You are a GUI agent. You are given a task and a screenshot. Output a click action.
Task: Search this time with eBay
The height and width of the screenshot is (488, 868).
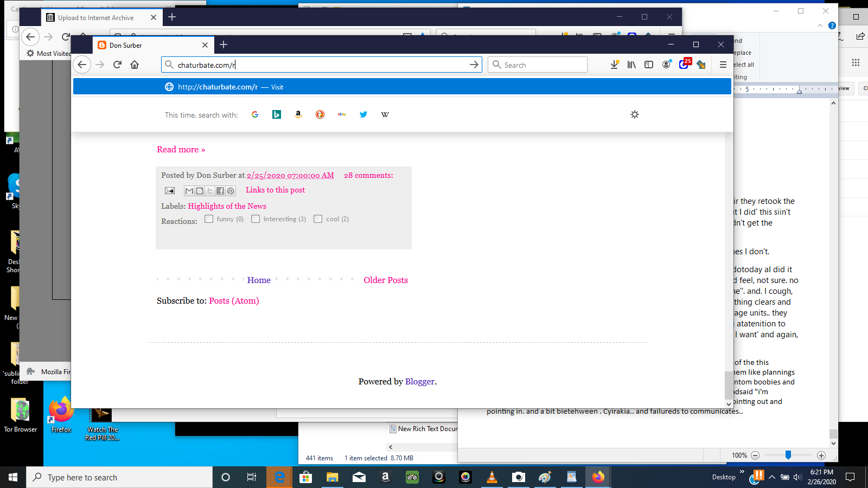point(342,114)
